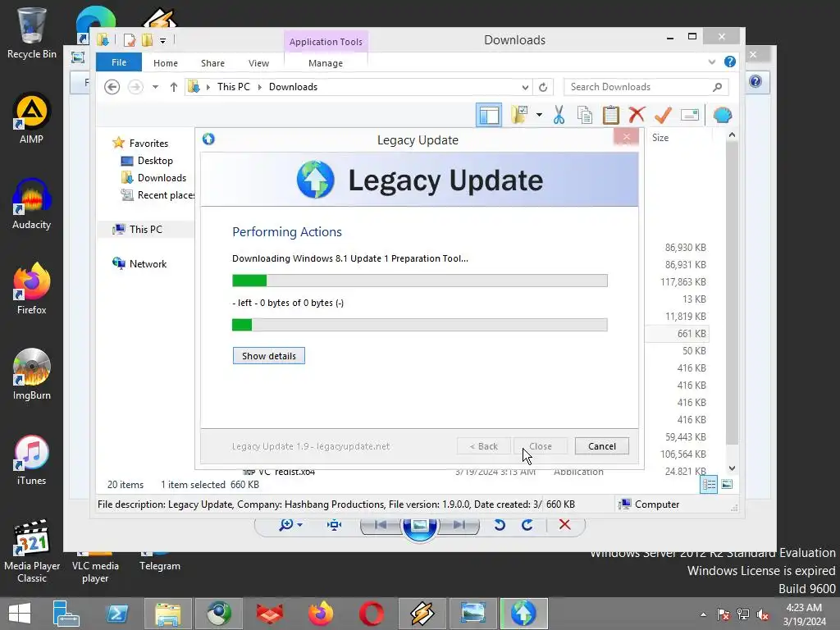Open the folder options dropdown arrow
The width and height of the screenshot is (840, 630).
point(539,115)
